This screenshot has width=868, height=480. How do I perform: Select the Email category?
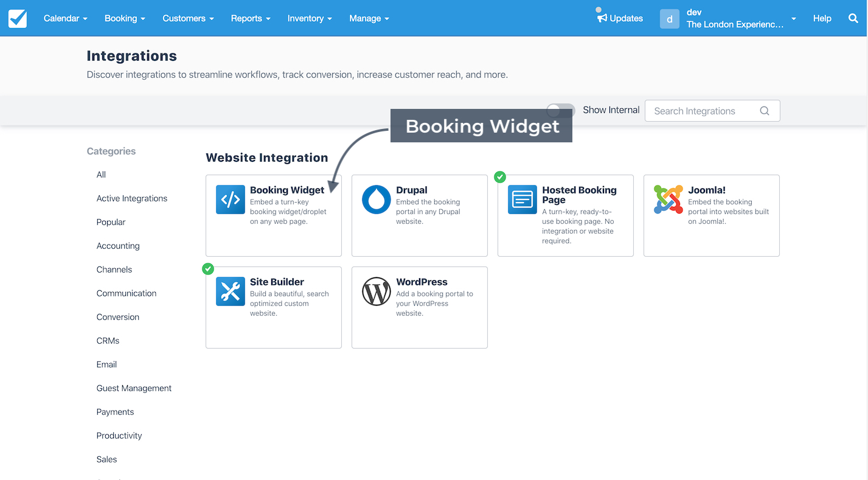click(106, 364)
